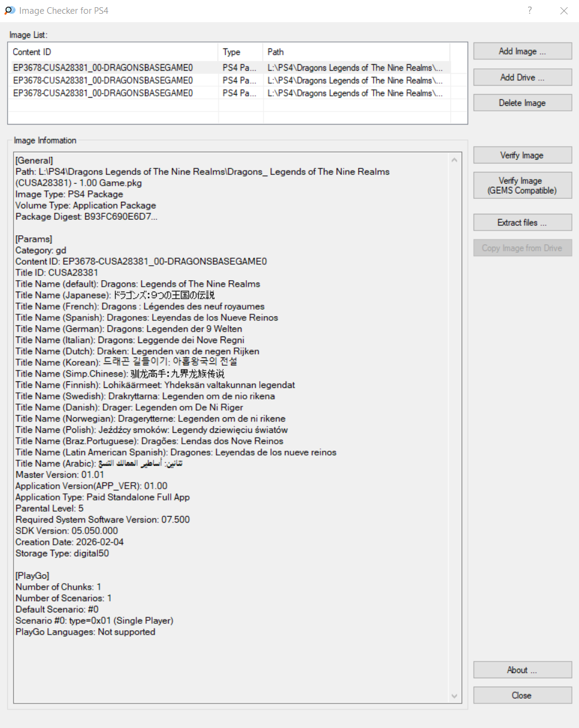The height and width of the screenshot is (728, 579).
Task: Click the Image Checker app icon in title bar
Action: click(10, 10)
